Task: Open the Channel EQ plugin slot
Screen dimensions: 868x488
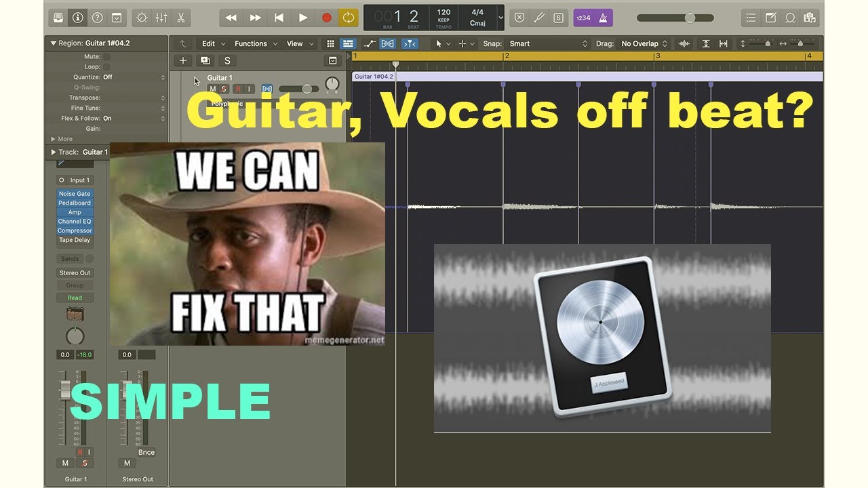Action: (75, 222)
